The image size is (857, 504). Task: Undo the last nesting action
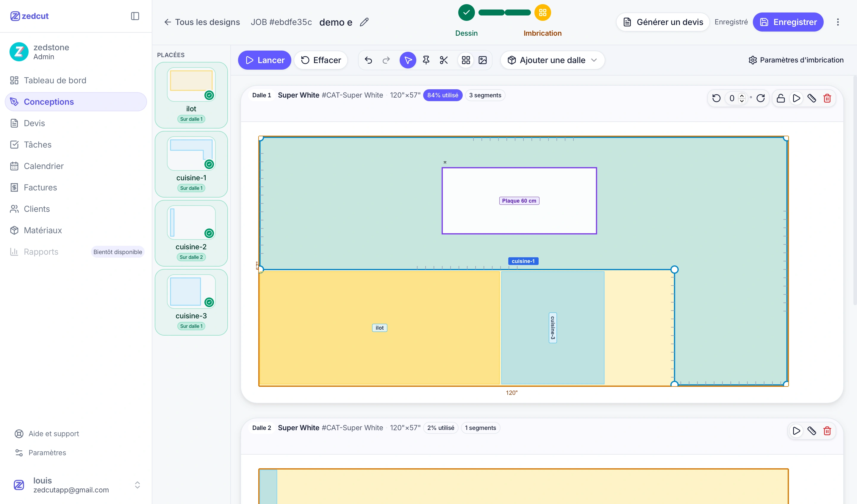(x=368, y=60)
